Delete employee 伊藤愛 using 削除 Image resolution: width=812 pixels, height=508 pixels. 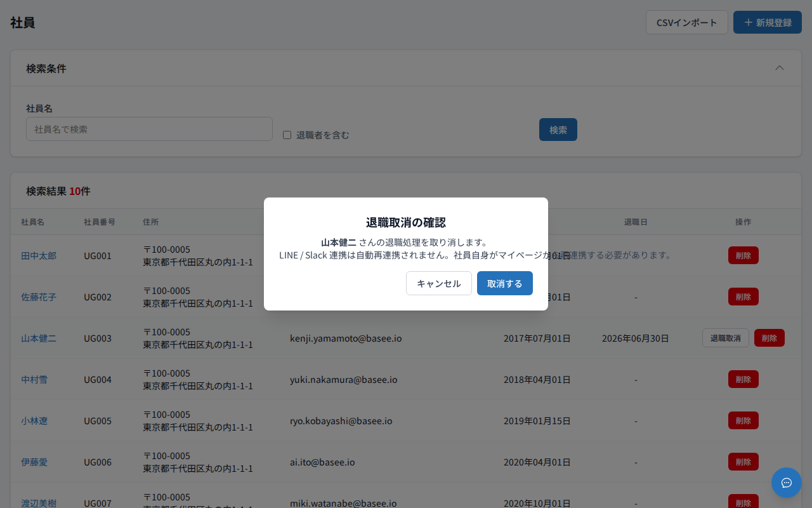(743, 462)
